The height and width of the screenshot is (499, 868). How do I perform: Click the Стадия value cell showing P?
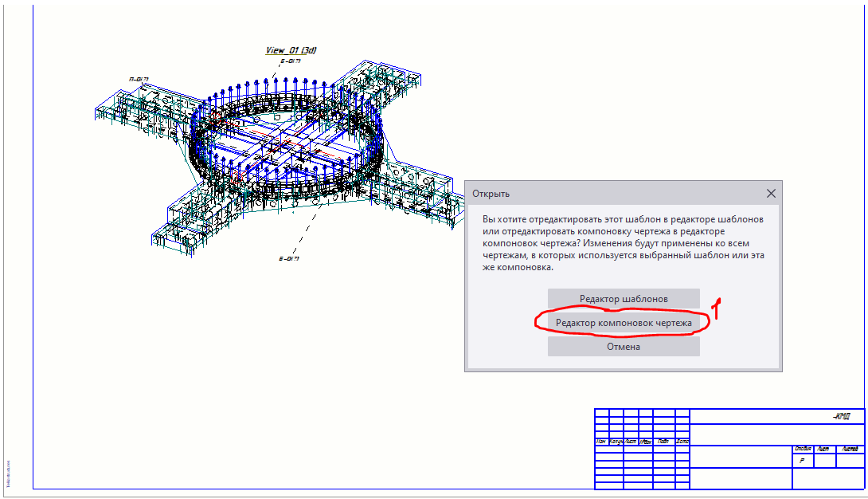click(802, 461)
